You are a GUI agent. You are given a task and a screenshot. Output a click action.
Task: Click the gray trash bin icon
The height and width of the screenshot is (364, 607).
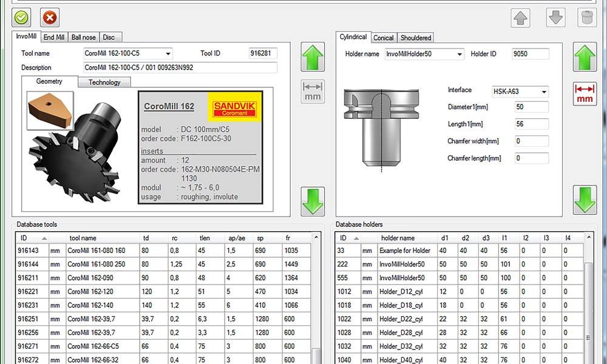coord(587,18)
